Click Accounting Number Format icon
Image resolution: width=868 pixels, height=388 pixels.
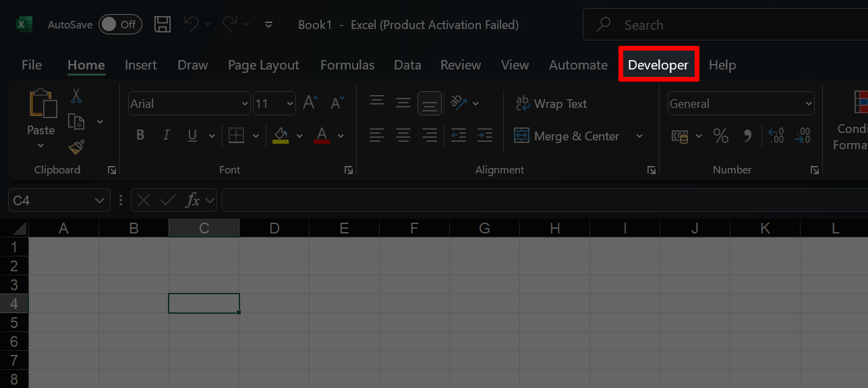coord(680,136)
